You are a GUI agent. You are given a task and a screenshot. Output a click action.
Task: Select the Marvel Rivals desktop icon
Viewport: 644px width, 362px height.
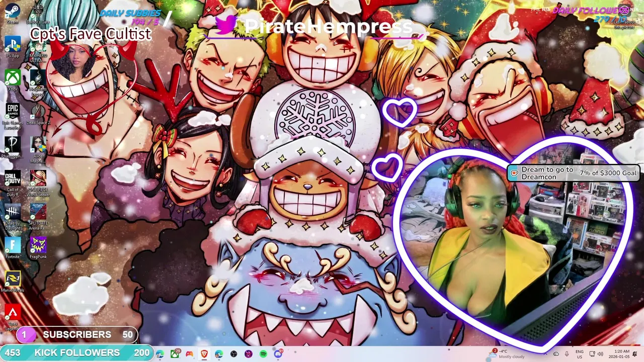coord(13,282)
